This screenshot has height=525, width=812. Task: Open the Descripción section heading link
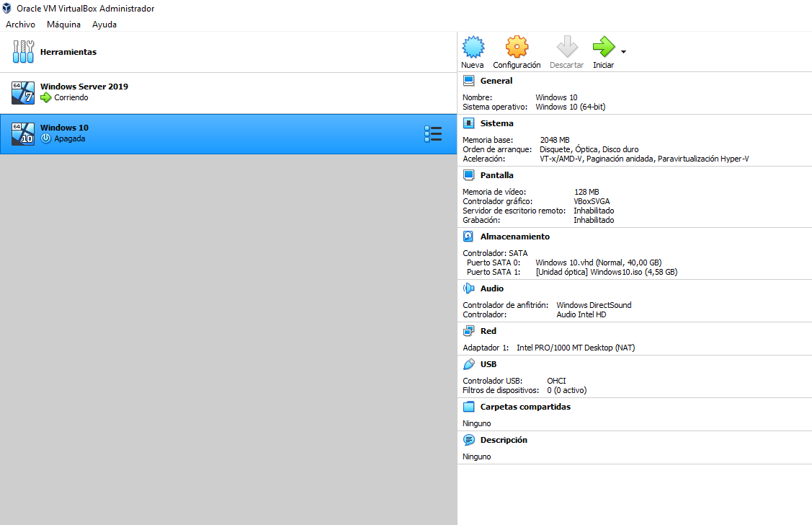click(504, 440)
